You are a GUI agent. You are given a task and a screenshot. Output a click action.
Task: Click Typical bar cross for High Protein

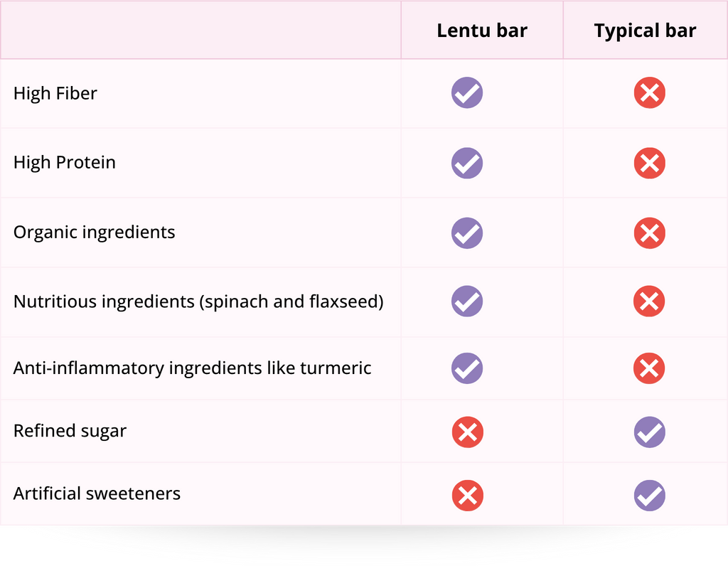tap(649, 163)
